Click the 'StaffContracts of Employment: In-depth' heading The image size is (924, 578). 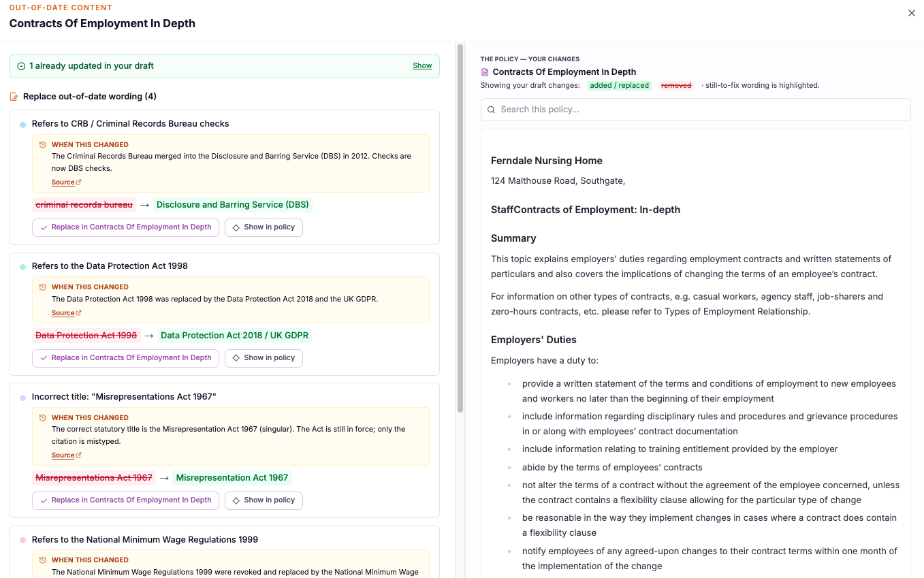point(586,210)
